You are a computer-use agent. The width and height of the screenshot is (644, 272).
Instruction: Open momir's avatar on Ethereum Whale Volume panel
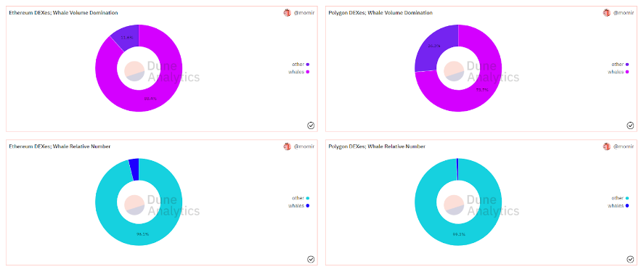click(x=287, y=13)
